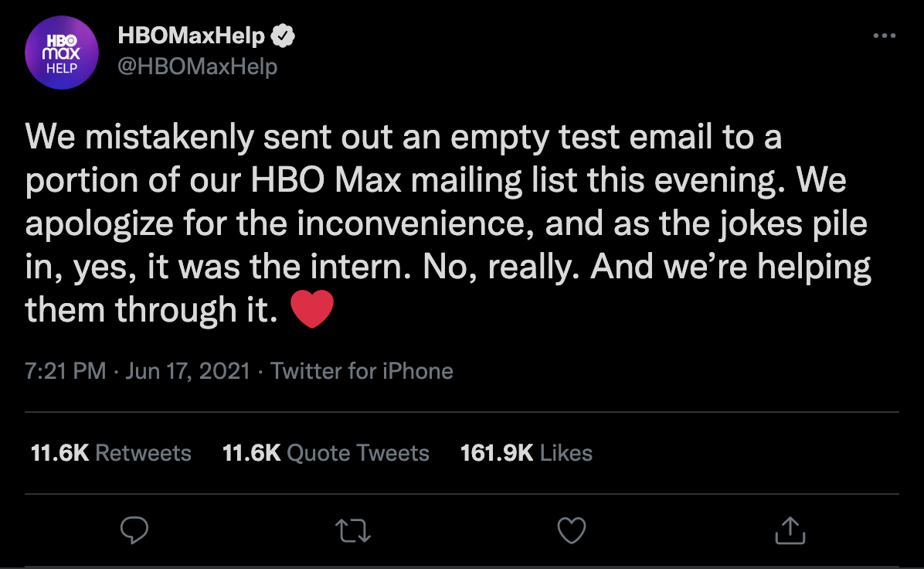Click the words "We mistakenly sent out"

point(209,138)
